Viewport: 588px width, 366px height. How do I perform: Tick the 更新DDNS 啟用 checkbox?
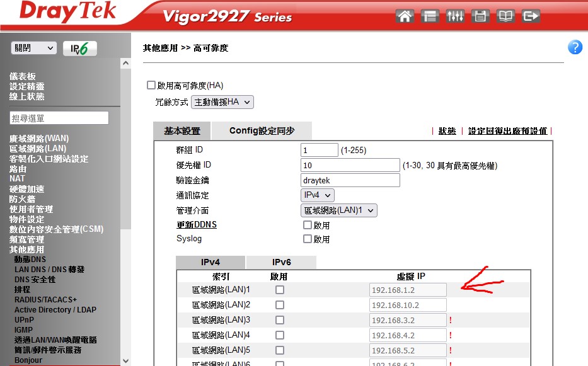click(x=308, y=225)
